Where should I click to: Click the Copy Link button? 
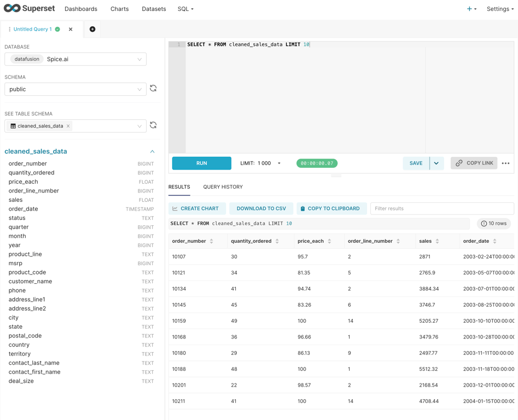point(474,163)
